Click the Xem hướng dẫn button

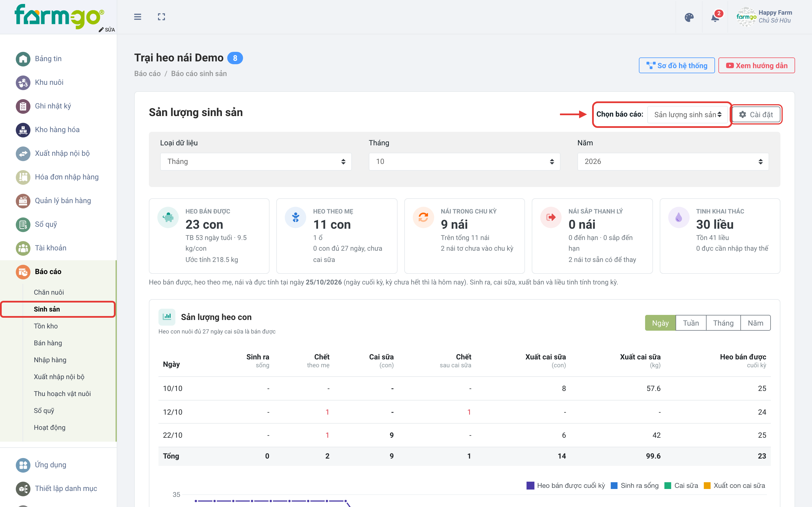756,66
